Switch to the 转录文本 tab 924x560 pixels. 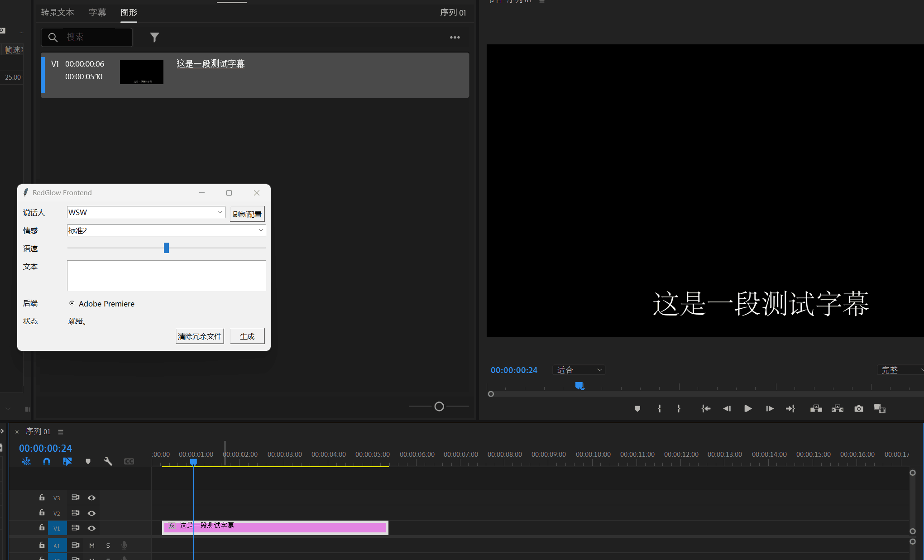pos(57,13)
